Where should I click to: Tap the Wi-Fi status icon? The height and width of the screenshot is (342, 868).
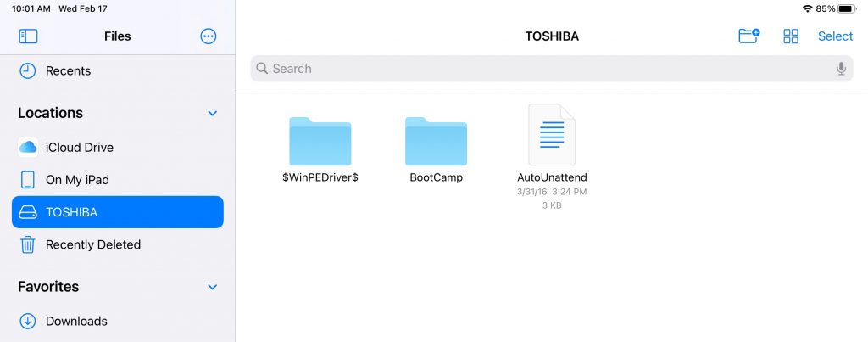808,8
